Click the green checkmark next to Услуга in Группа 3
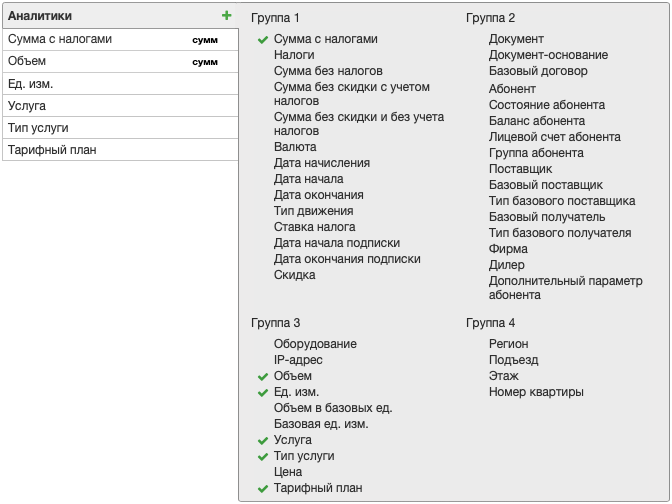The width and height of the screenshot is (672, 504). point(263,441)
